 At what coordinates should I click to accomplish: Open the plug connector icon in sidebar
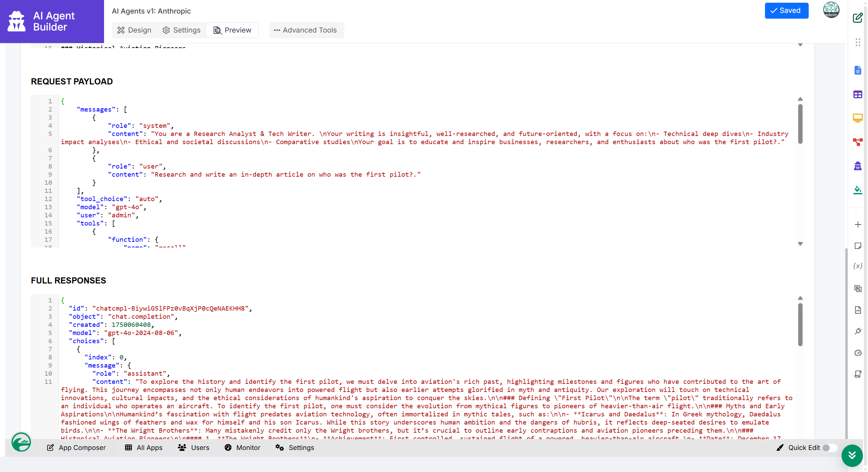pyautogui.click(x=857, y=331)
